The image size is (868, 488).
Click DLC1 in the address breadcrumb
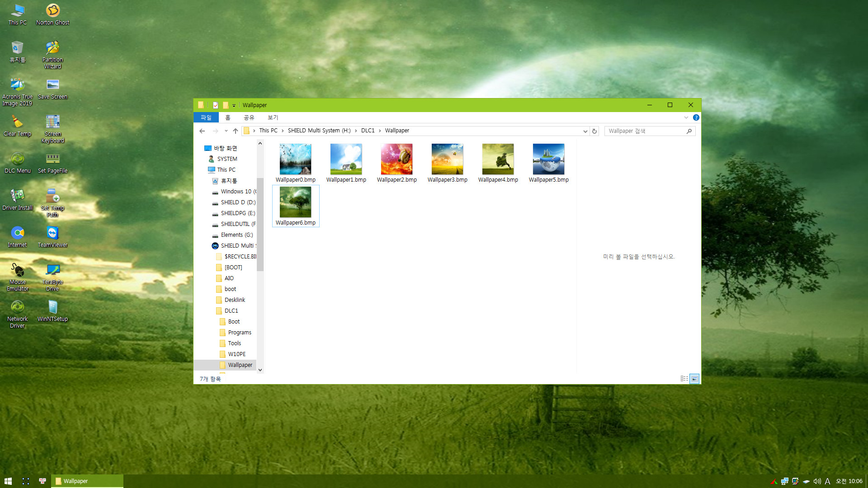(x=368, y=131)
